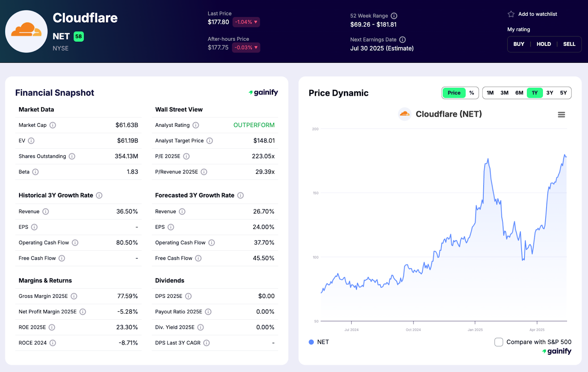This screenshot has height=372, width=588.
Task: Click the $69.26 - $181.81 range value
Action: tap(373, 25)
